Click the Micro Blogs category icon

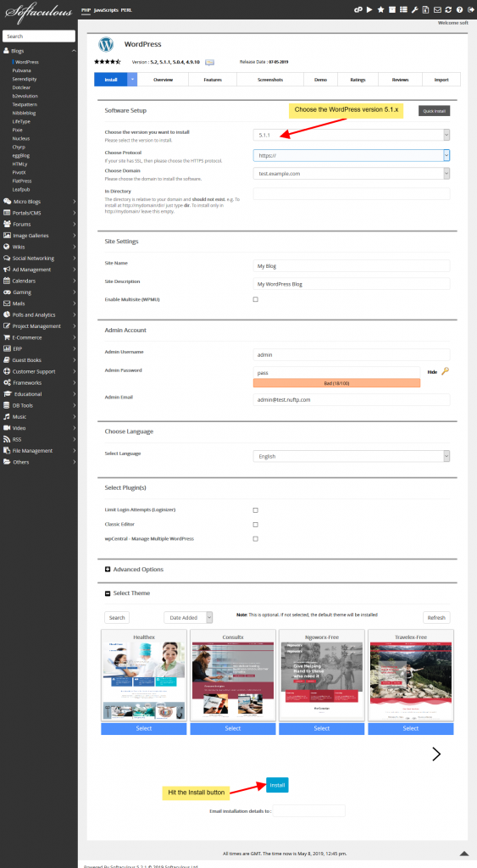click(7, 202)
